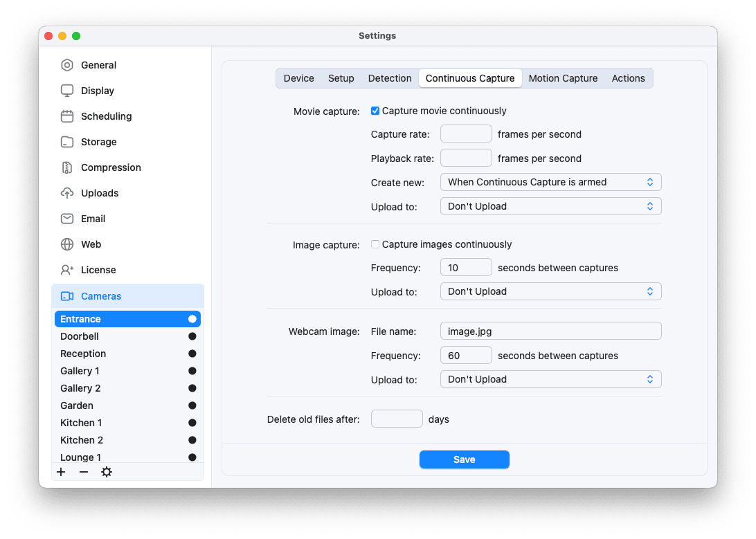
Task: Enable Capture images continuously
Action: 375,244
